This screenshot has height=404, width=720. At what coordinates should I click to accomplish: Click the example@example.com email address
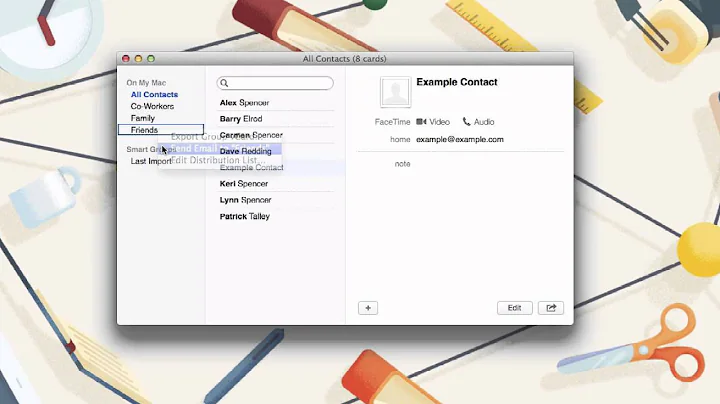point(460,140)
